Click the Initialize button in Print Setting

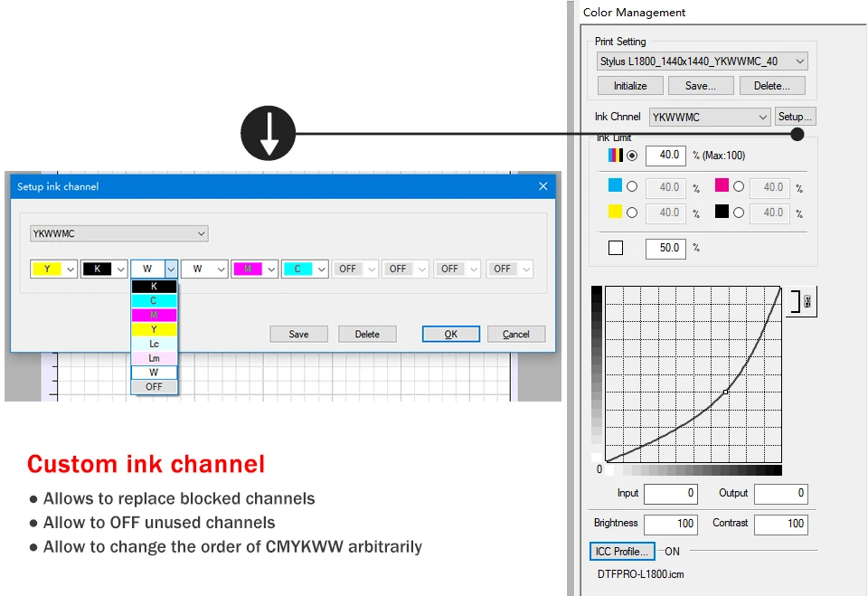click(x=630, y=86)
